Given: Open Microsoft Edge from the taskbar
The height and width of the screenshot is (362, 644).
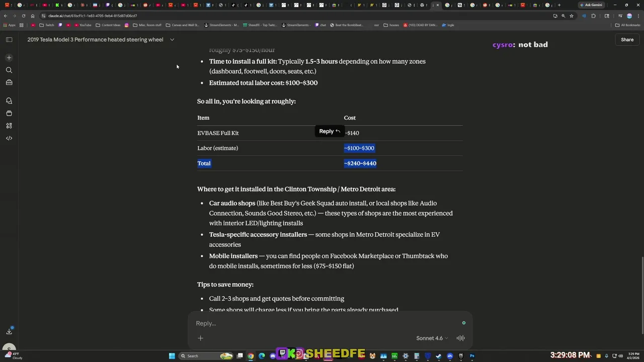Looking at the screenshot, I should click(x=262, y=356).
